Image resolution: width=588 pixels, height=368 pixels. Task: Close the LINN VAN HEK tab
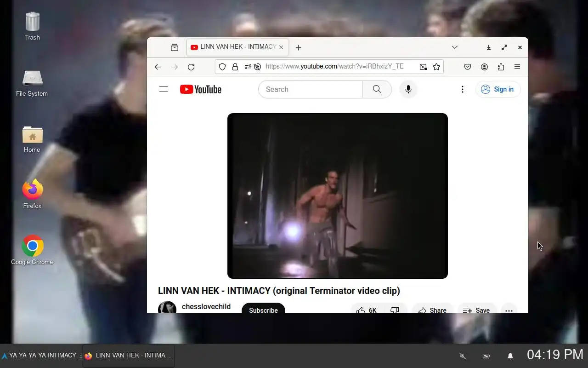pyautogui.click(x=281, y=47)
